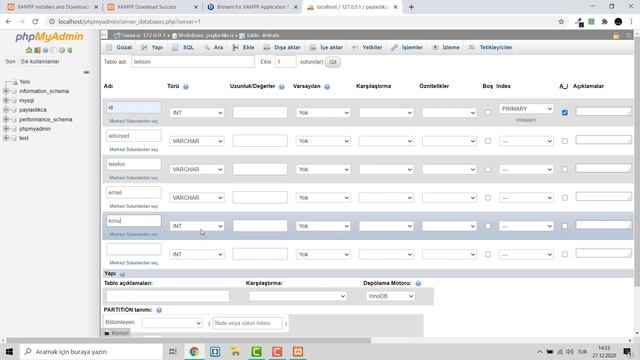Screen dimensions: 640x360
Task: Enable A_I checkbox for adsoyad row
Action: pyautogui.click(x=564, y=141)
